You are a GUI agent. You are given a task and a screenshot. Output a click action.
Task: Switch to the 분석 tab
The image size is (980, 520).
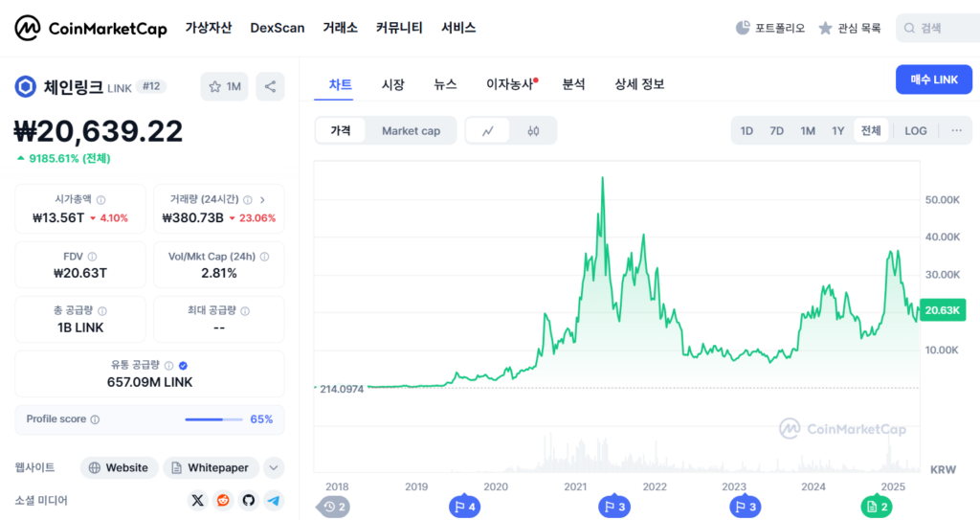tap(574, 84)
